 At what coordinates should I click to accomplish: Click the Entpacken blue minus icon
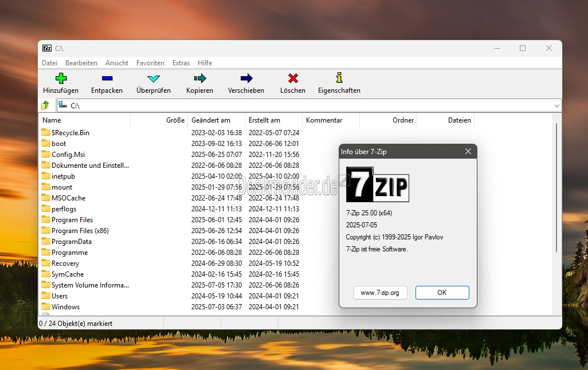(x=107, y=78)
